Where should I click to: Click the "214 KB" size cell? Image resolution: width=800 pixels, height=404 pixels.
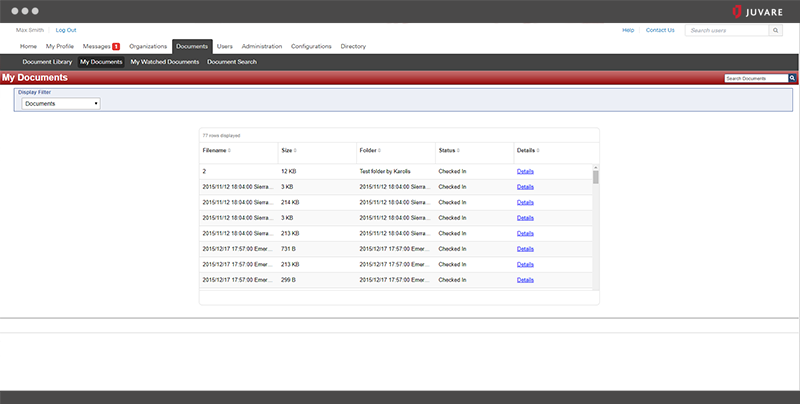coord(290,203)
